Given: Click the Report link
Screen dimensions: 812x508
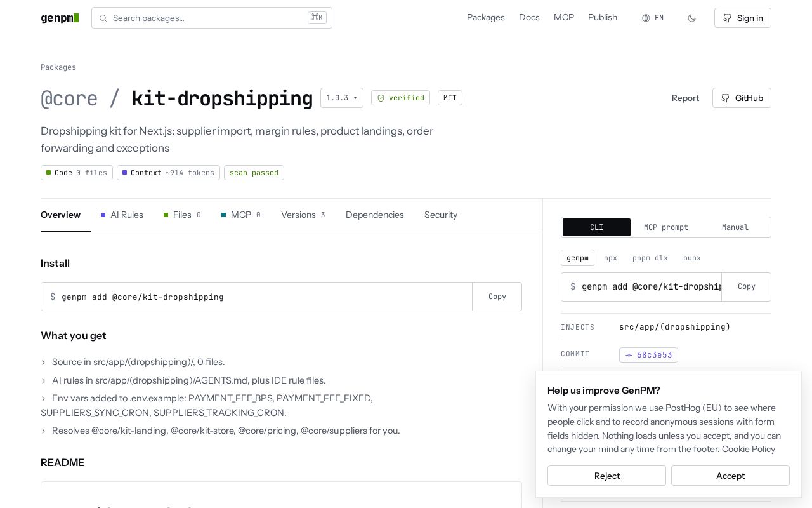Looking at the screenshot, I should 685,98.
